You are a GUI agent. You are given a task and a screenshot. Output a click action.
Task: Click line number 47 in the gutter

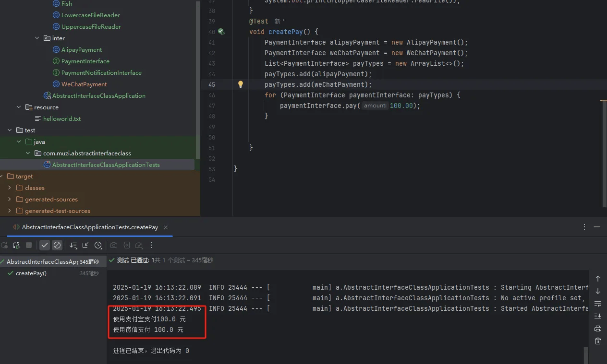(x=212, y=106)
